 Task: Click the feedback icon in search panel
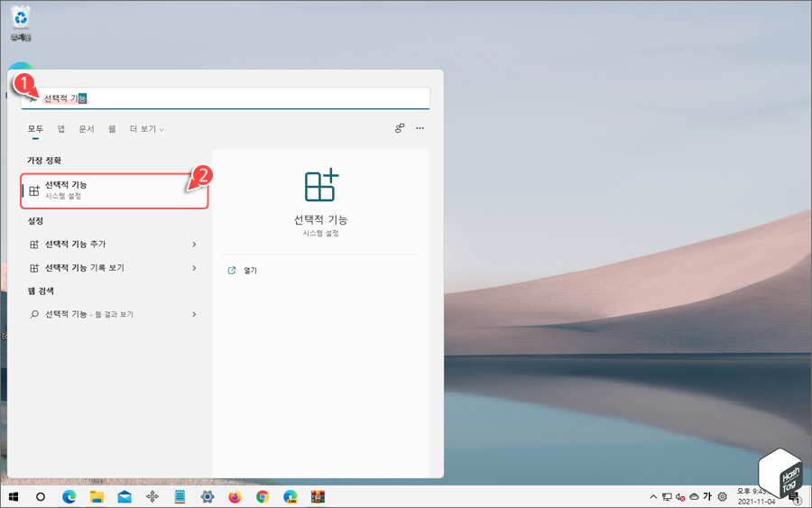[400, 128]
